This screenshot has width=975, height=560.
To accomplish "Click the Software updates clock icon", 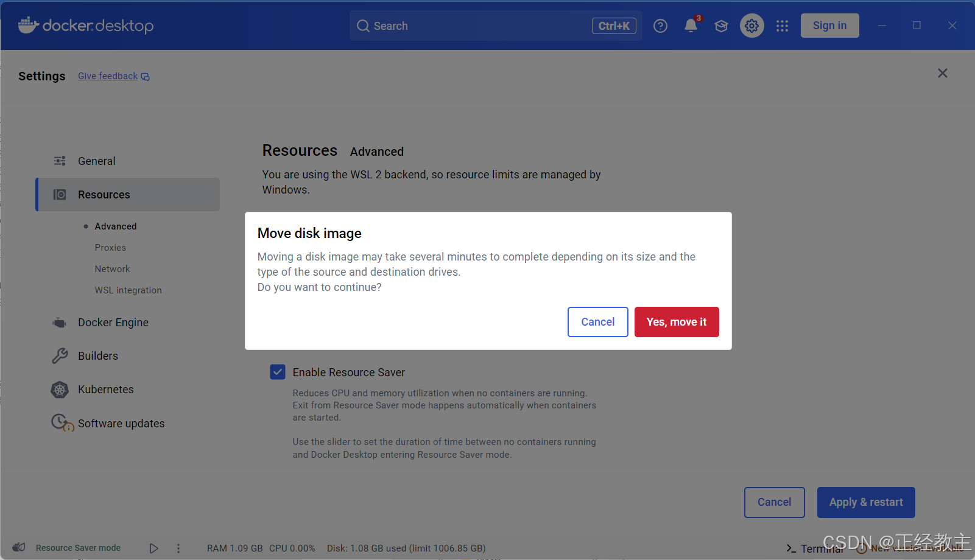I will (x=62, y=422).
